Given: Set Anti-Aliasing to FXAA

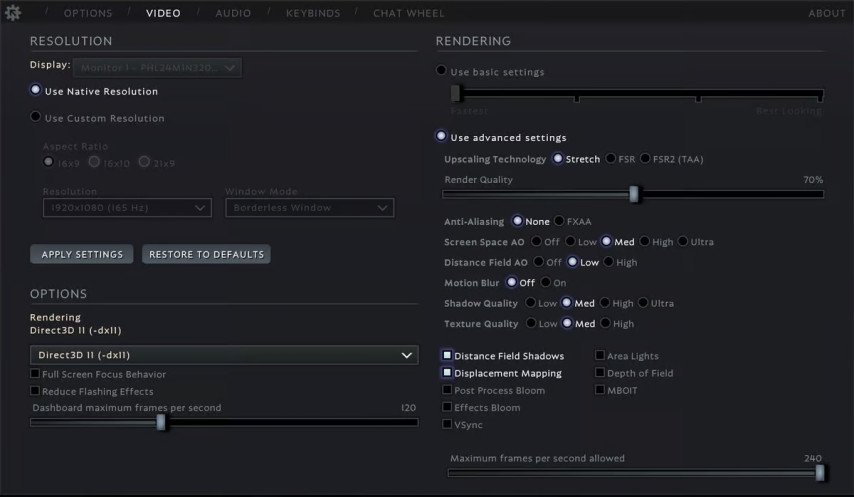Looking at the screenshot, I should click(x=559, y=221).
